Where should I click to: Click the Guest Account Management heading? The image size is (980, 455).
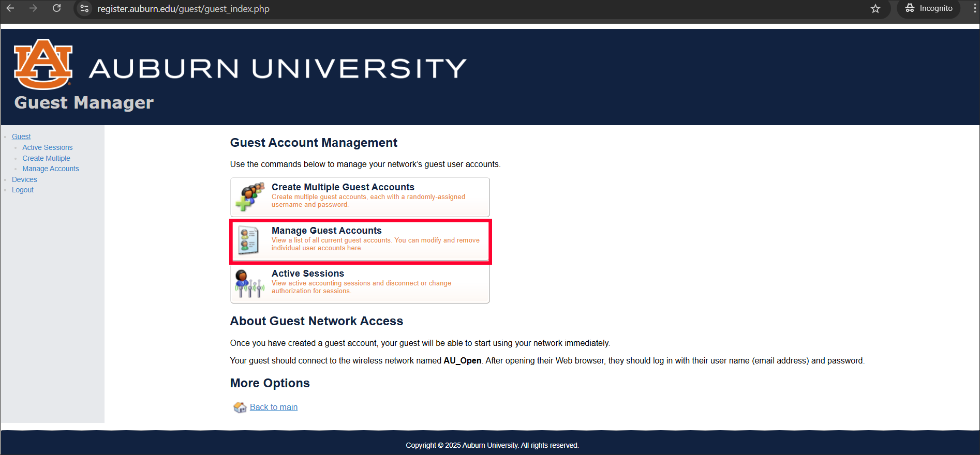point(314,143)
